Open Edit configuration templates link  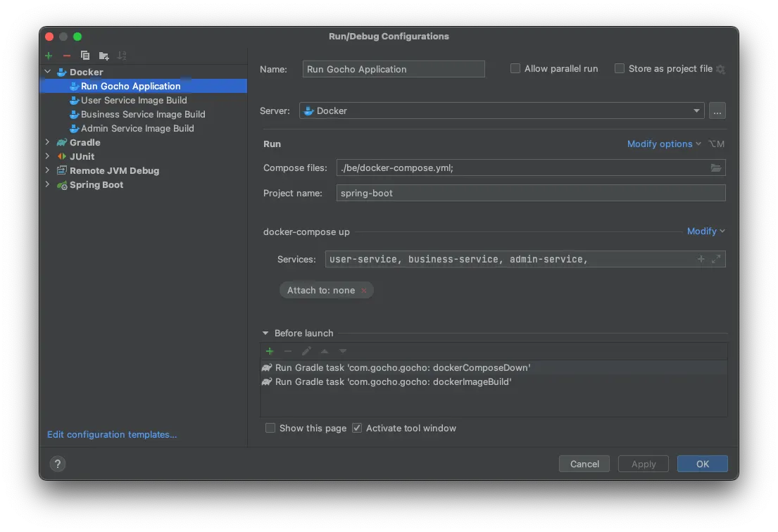tap(112, 434)
